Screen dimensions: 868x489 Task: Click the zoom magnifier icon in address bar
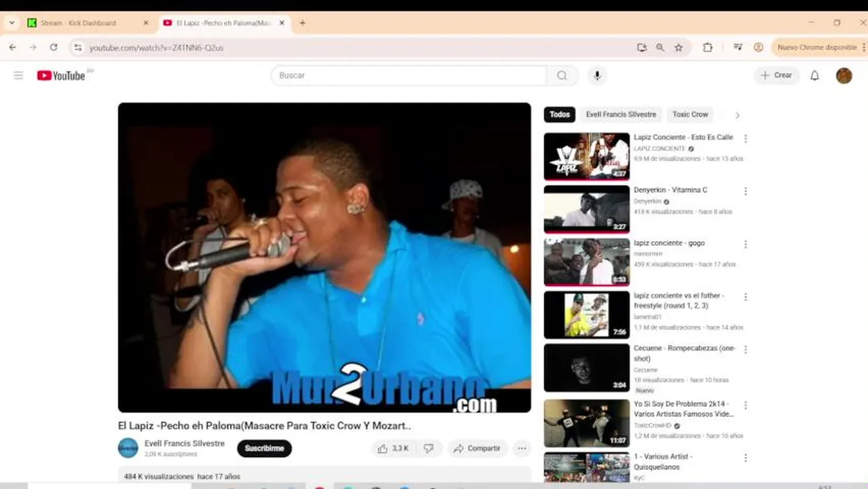[x=660, y=48]
